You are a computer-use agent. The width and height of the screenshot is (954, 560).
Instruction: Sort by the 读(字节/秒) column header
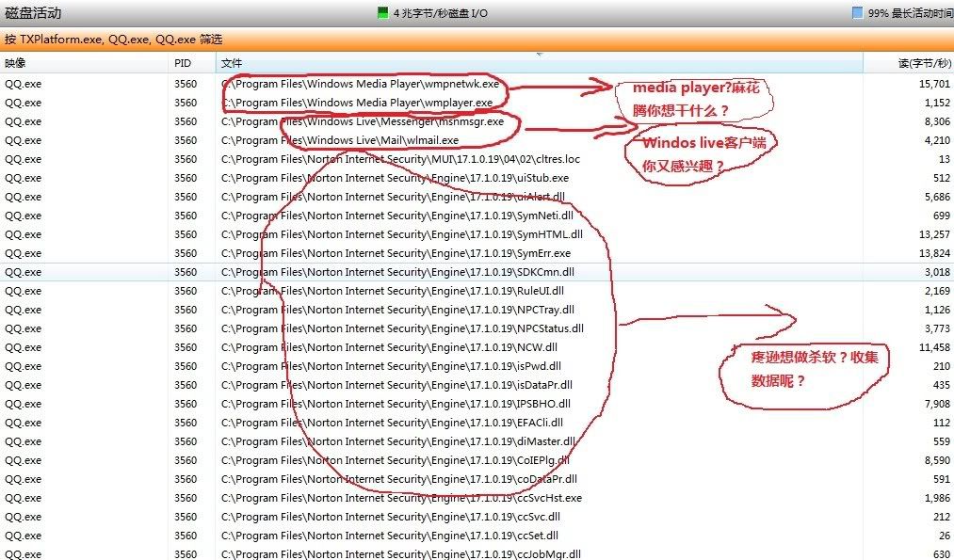pos(909,63)
